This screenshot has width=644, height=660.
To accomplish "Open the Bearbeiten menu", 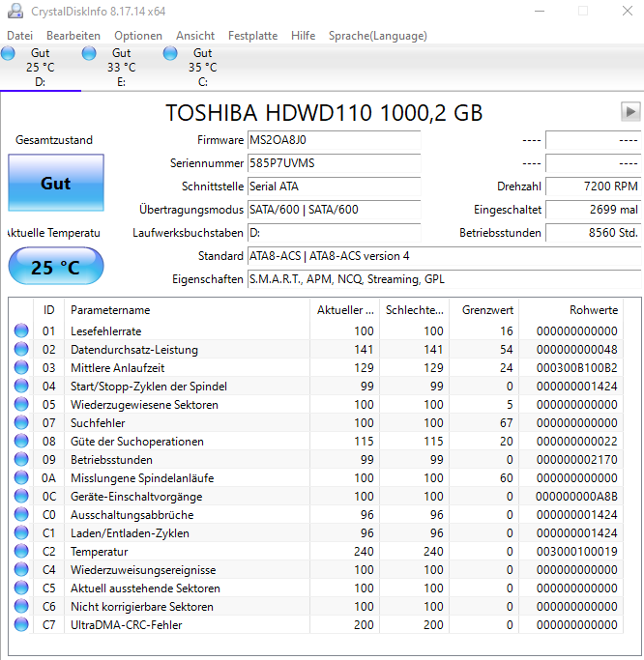I will pos(73,36).
